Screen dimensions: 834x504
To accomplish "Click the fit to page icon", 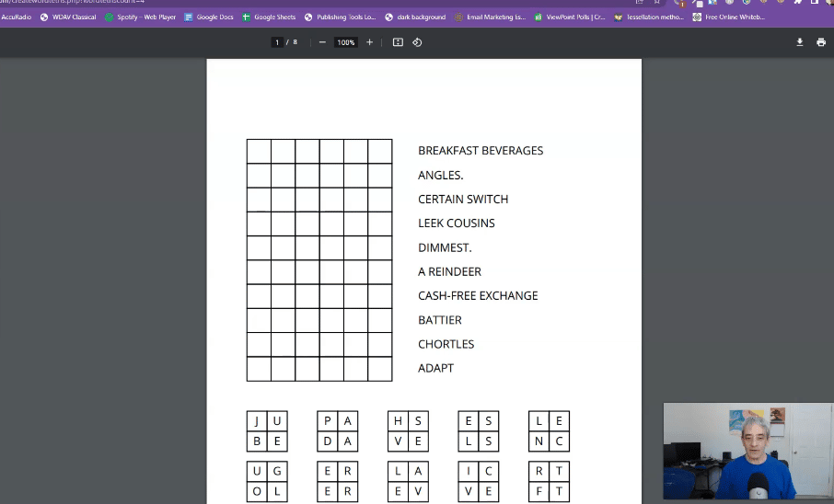I will coord(398,42).
